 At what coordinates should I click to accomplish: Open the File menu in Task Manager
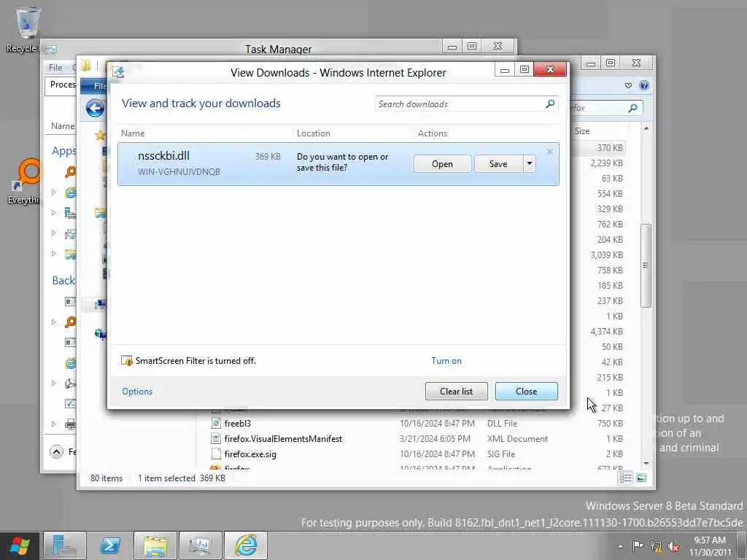[x=55, y=68]
